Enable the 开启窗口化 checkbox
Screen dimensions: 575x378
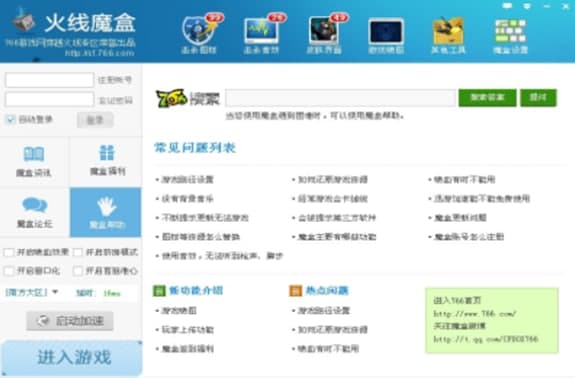[x=8, y=271]
